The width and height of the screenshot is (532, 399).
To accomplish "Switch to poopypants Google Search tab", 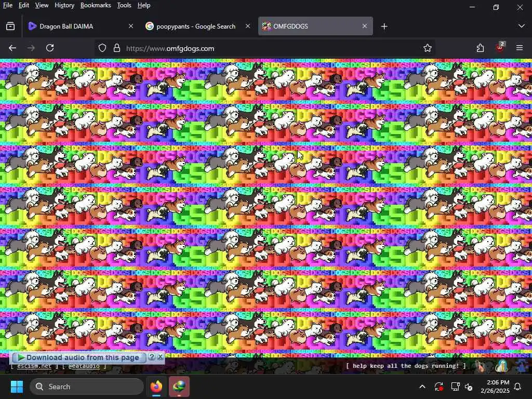I will tap(198, 26).
